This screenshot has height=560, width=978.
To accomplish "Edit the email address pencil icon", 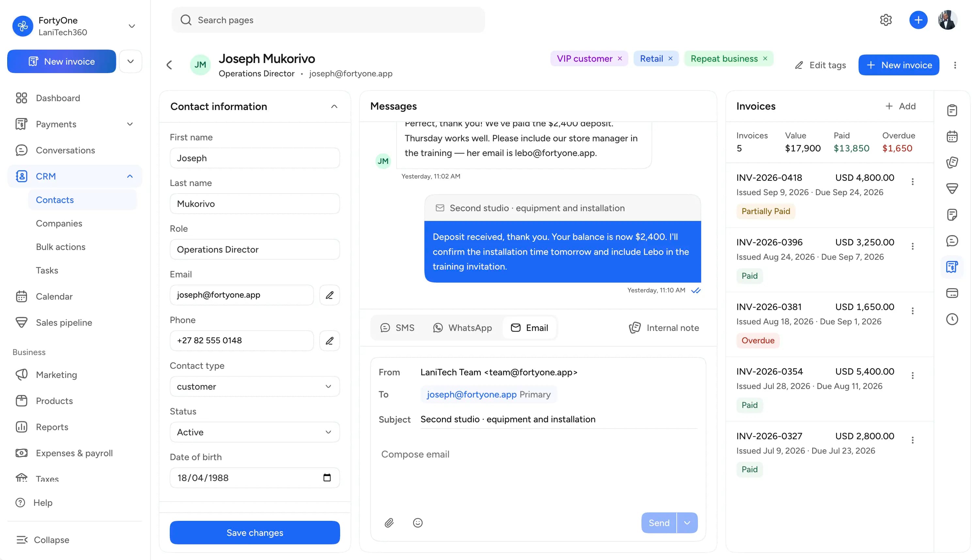I will click(329, 295).
